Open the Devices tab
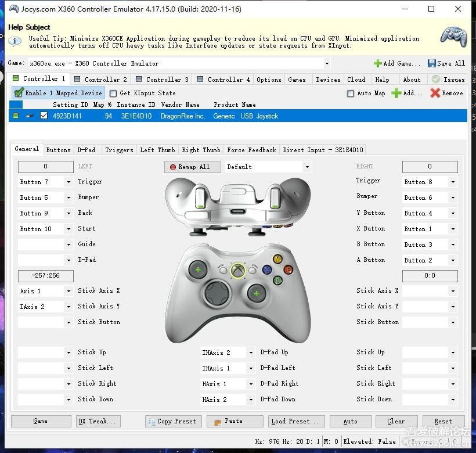The height and width of the screenshot is (453, 476). pyautogui.click(x=328, y=80)
